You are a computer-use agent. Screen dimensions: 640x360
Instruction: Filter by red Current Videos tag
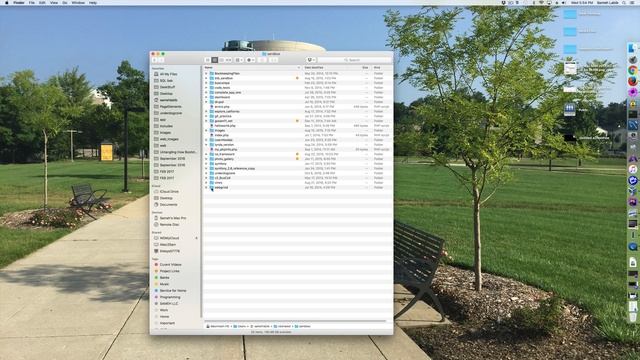(168, 264)
